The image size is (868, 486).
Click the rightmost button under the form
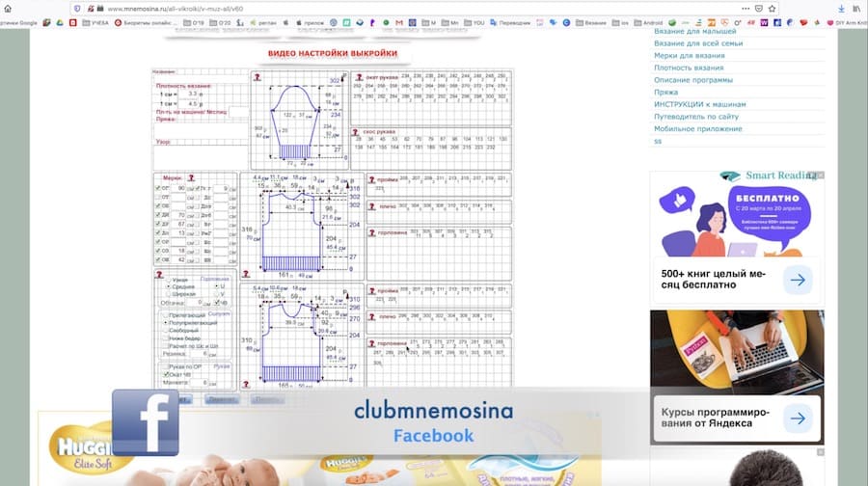pos(267,399)
